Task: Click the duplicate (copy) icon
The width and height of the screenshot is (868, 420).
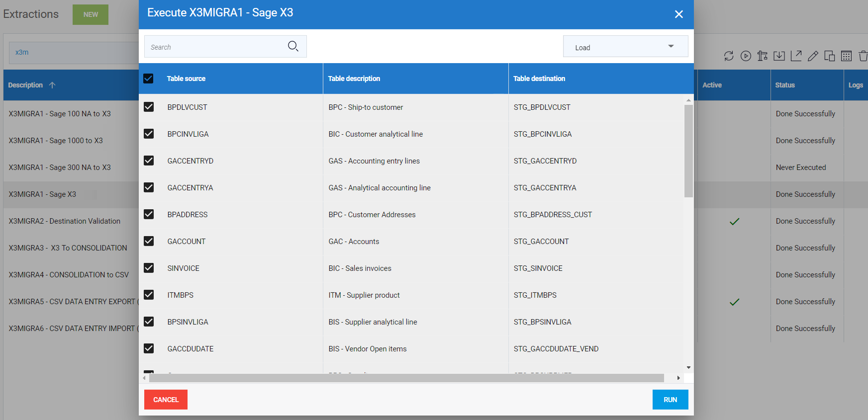Action: pyautogui.click(x=830, y=56)
